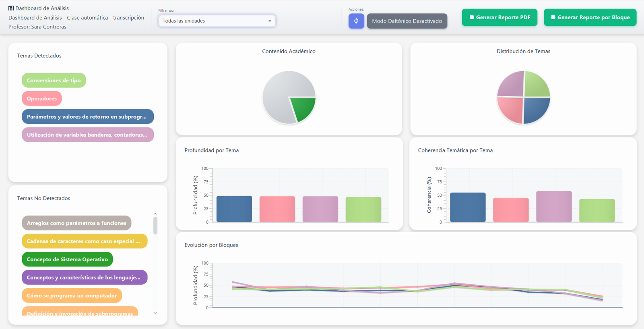Click the Profesor: Sara Contreras text
The image size is (644, 329).
(37, 27)
